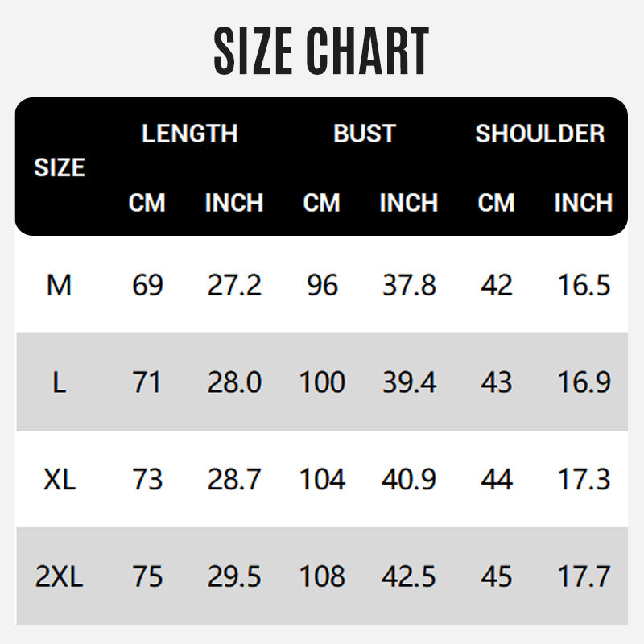644x644 pixels.
Task: Click the 104 cm bust value
Action: coord(322,480)
